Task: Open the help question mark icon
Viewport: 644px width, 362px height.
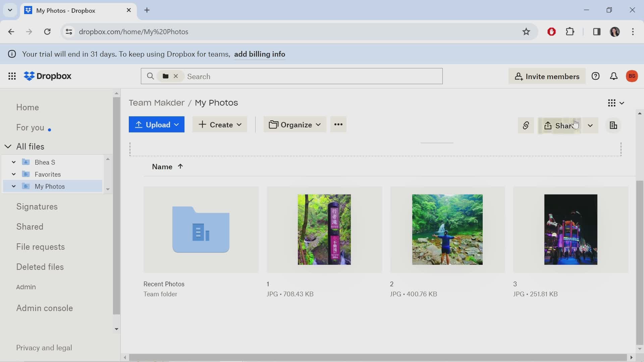Action: (595, 76)
